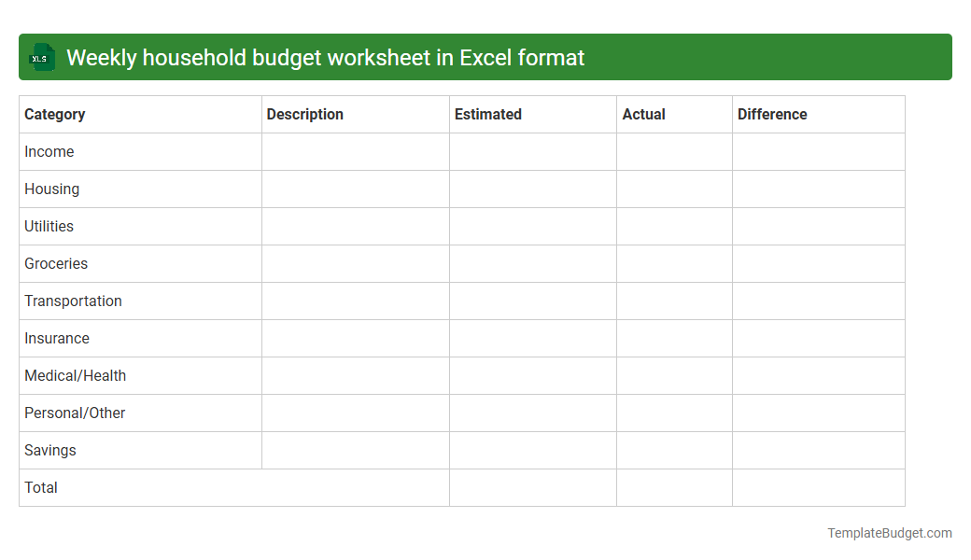The height and width of the screenshot is (560, 971).
Task: Click the Estimated column header
Action: tap(487, 114)
